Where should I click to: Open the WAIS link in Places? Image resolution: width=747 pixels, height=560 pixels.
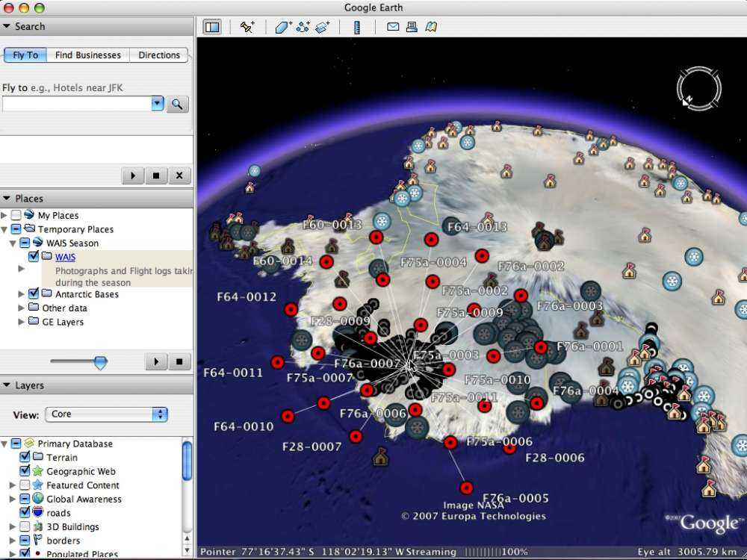coord(65,257)
